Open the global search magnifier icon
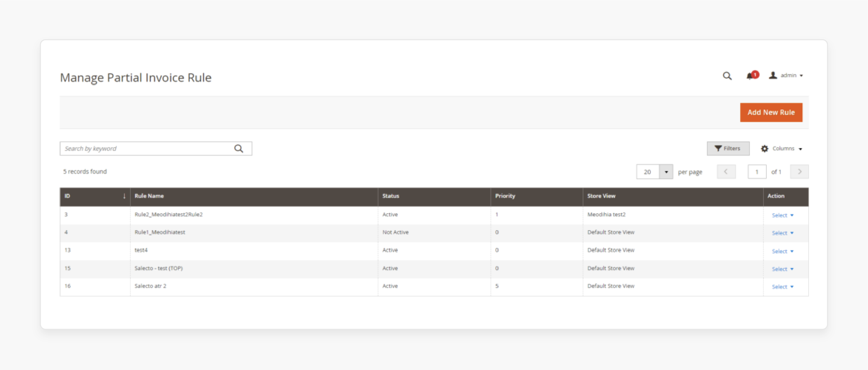Viewport: 868px width, 370px height. click(x=727, y=76)
